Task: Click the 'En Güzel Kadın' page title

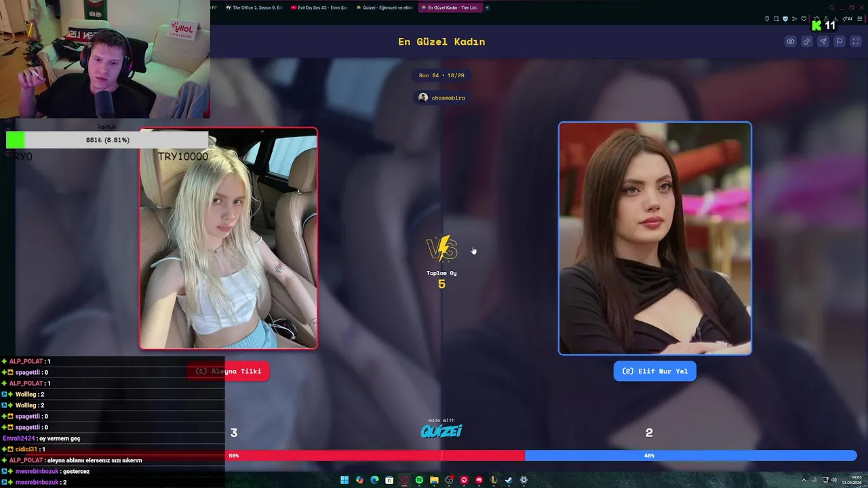Action: coord(441,41)
